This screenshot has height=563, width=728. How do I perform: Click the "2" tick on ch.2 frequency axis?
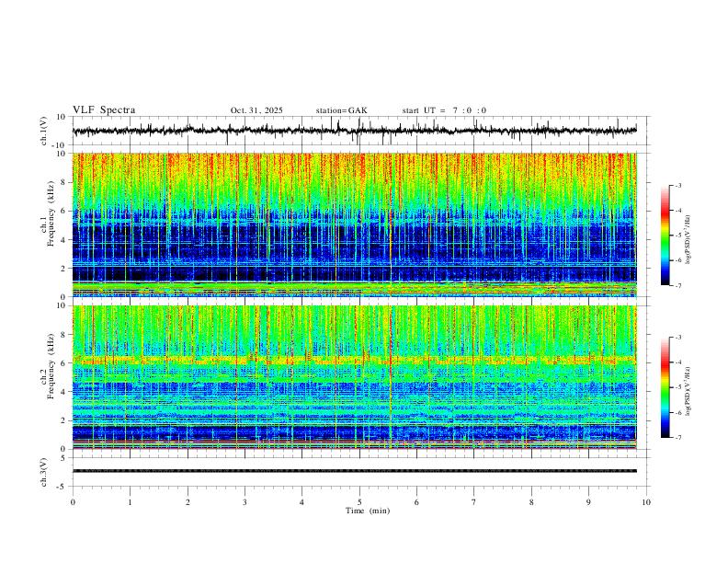click(64, 420)
